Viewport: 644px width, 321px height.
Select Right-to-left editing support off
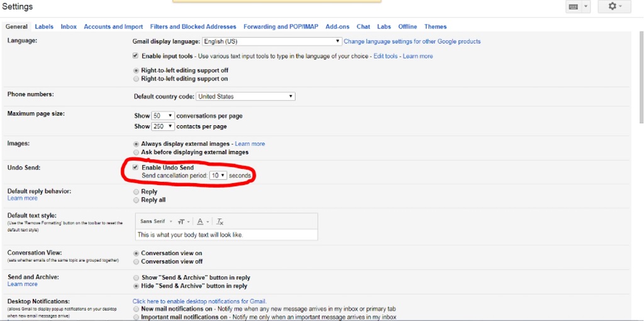136,70
